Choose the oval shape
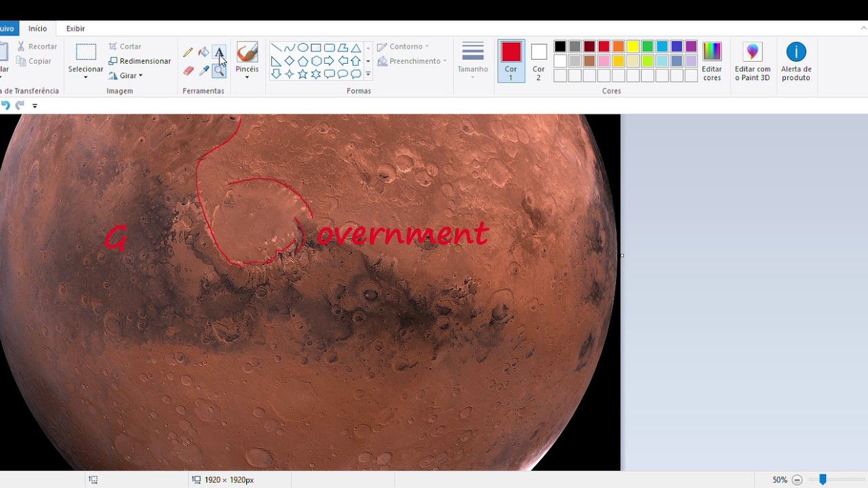 point(302,47)
